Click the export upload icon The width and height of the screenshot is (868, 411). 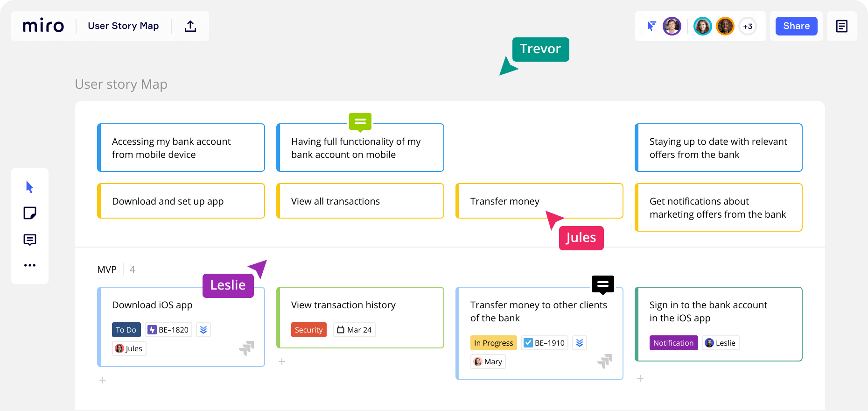[190, 26]
